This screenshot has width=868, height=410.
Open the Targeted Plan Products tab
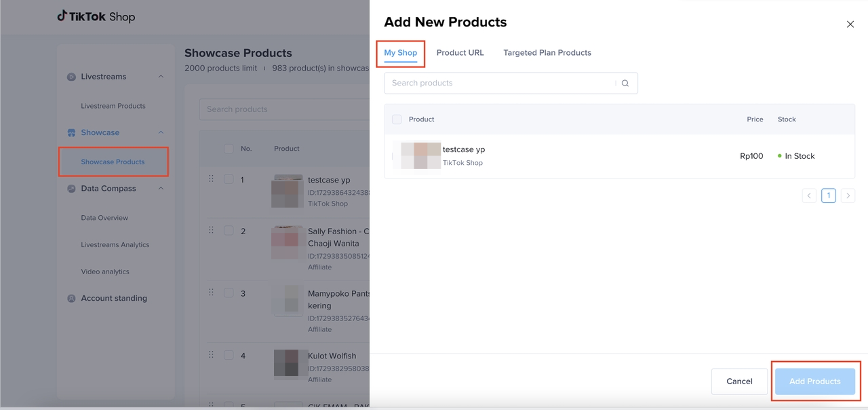[547, 53]
